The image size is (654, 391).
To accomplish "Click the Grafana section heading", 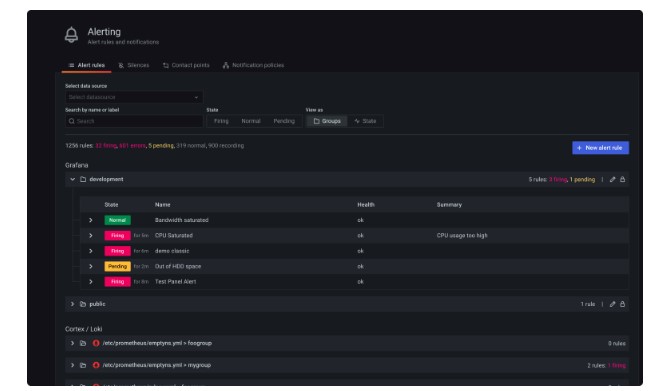I will pyautogui.click(x=77, y=165).
